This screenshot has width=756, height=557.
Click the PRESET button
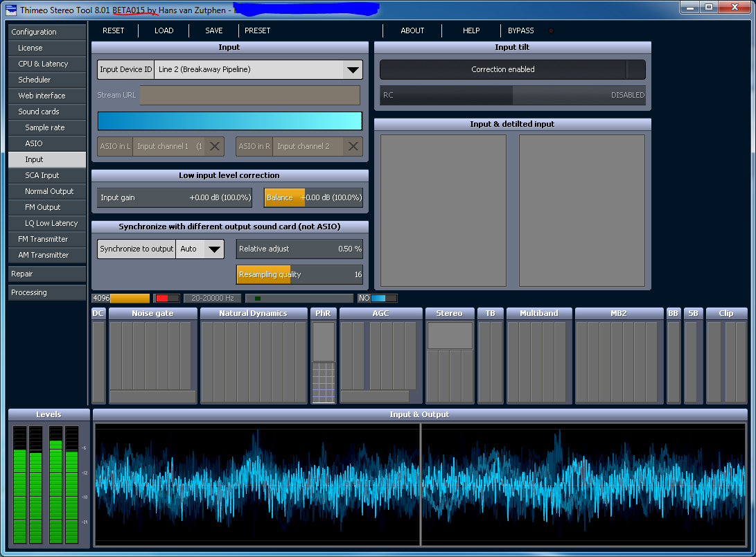click(258, 30)
